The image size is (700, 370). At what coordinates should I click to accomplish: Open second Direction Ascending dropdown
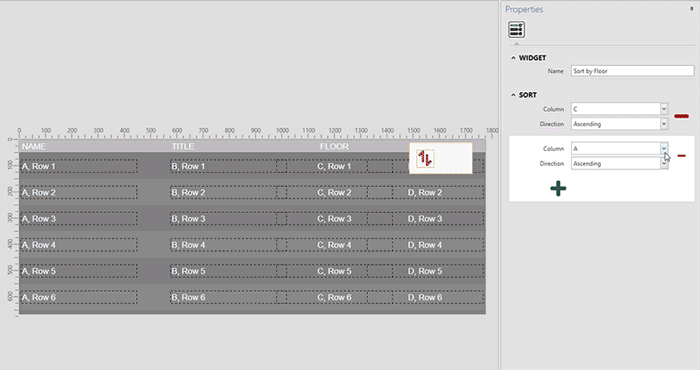[x=664, y=163]
